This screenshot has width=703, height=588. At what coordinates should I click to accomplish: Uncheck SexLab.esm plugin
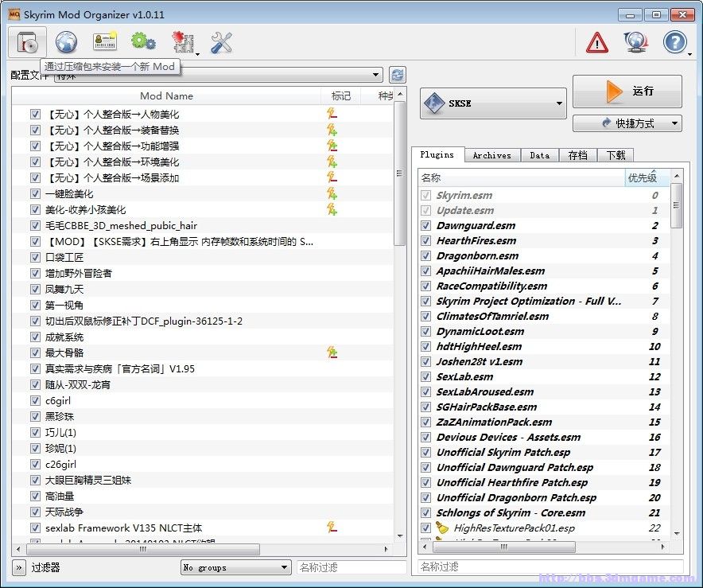(426, 376)
